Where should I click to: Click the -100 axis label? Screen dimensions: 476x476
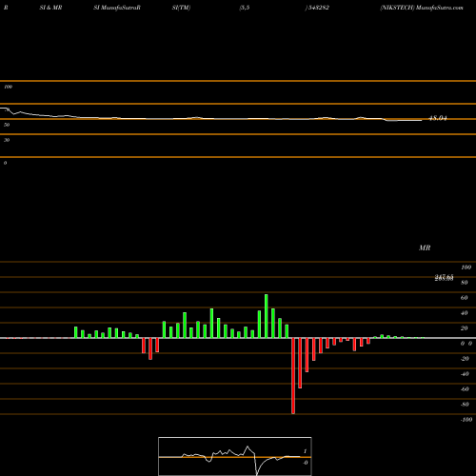tap(466, 420)
